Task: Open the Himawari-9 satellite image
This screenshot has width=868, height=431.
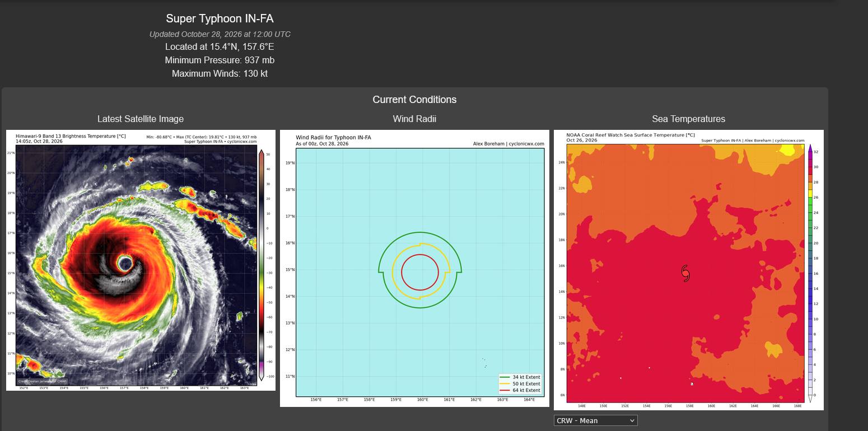Action: pyautogui.click(x=141, y=260)
